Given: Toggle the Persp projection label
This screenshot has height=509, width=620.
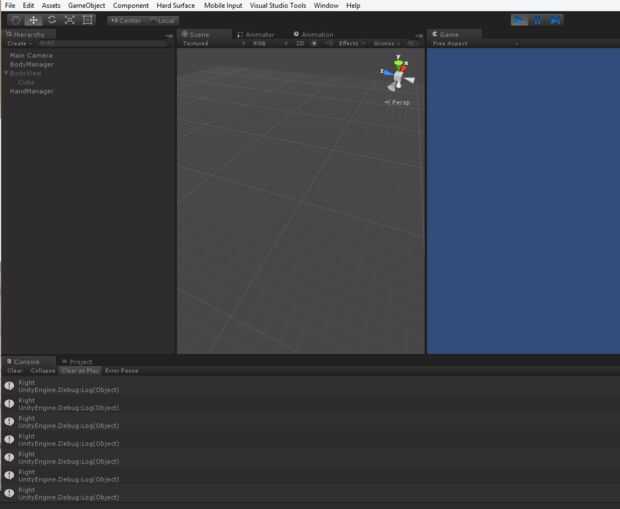Looking at the screenshot, I should click(x=398, y=102).
